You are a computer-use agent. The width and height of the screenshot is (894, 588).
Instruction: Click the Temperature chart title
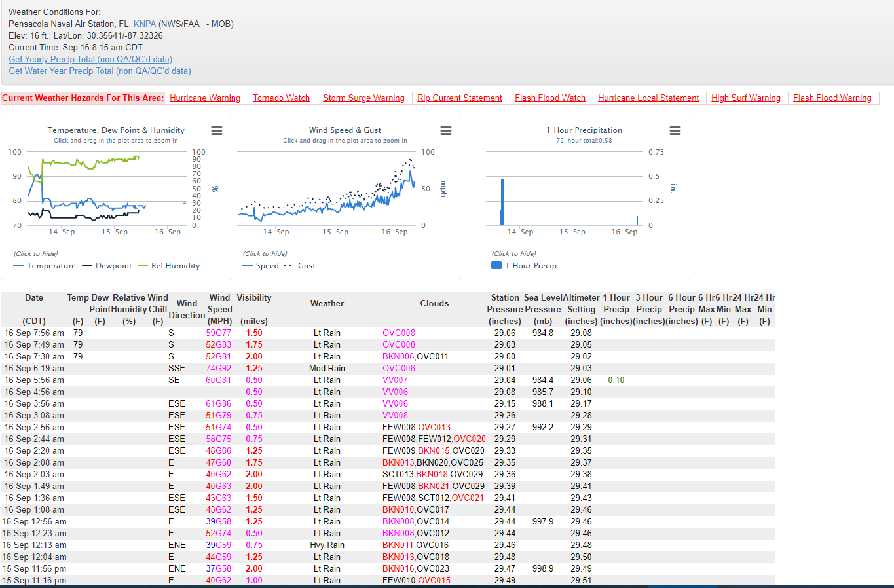click(116, 130)
